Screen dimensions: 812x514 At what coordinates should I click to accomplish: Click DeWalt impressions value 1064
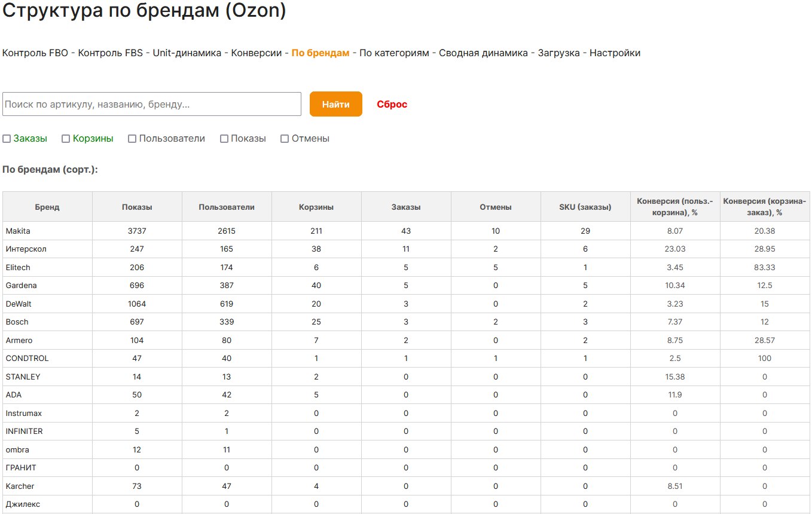click(137, 304)
